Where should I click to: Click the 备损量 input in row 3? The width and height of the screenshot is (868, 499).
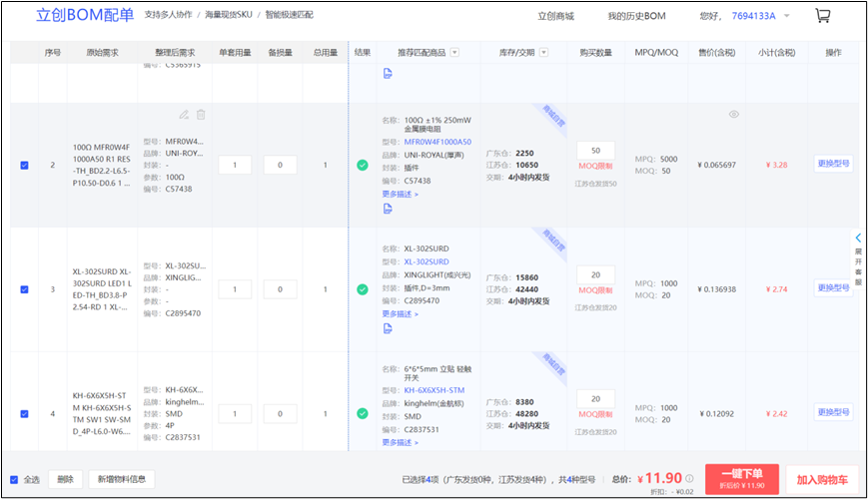coord(280,289)
